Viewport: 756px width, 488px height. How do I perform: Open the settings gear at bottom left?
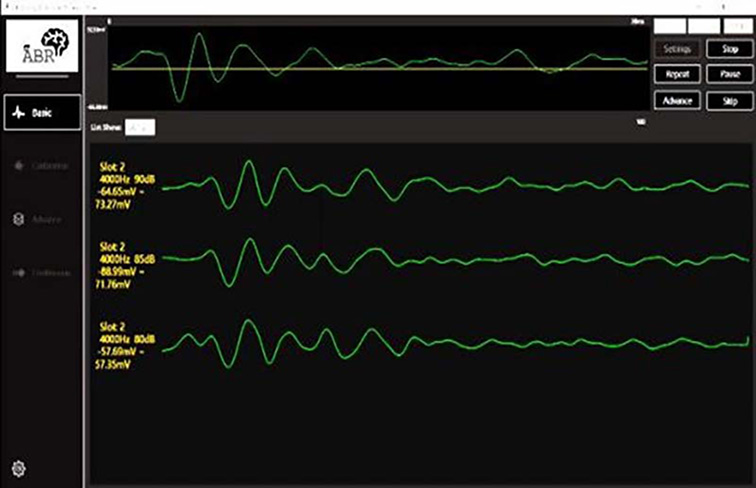tap(17, 468)
